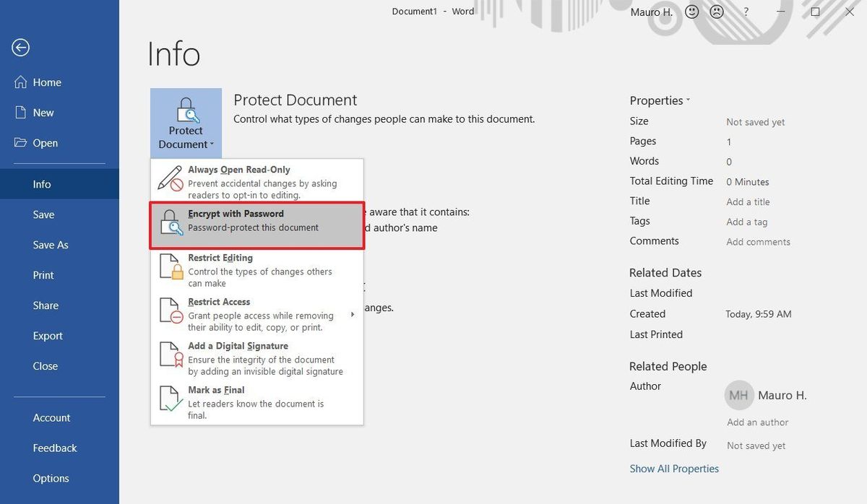Click the MH author avatar
867x504 pixels.
tap(738, 395)
